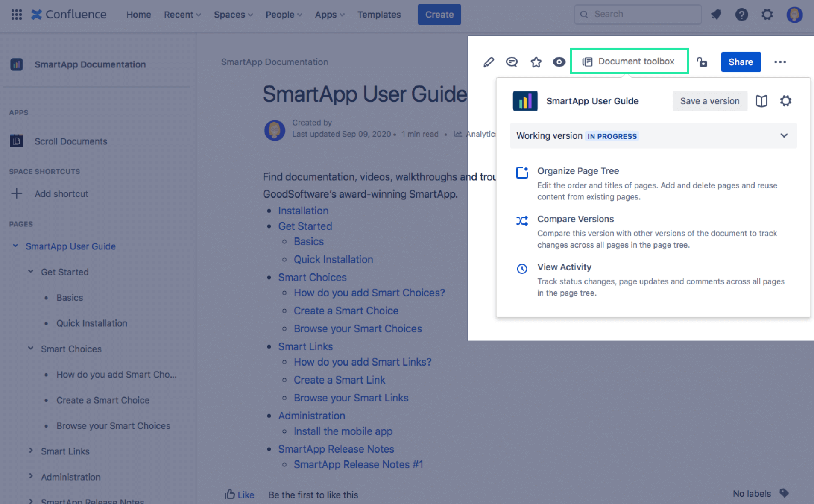The height and width of the screenshot is (504, 814).
Task: Toggle the watch page eye icon
Action: tap(559, 62)
